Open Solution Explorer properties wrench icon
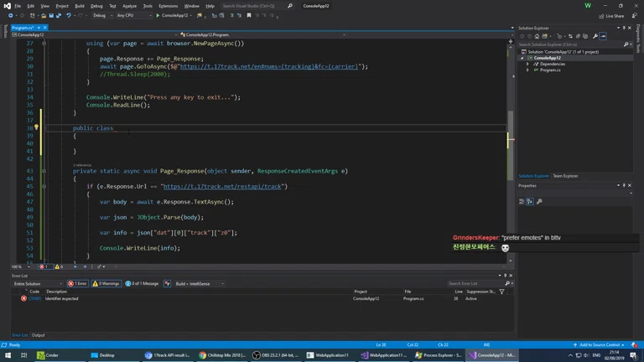The image size is (644, 362). coord(595,36)
